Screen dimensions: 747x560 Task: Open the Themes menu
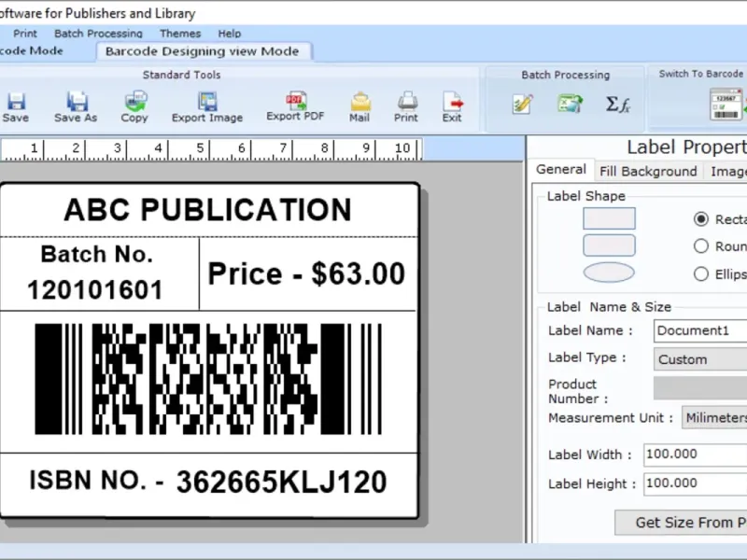click(x=180, y=34)
